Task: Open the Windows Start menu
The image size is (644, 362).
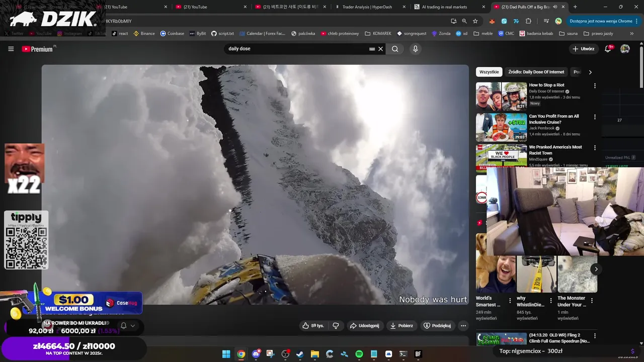Action: coord(226,354)
